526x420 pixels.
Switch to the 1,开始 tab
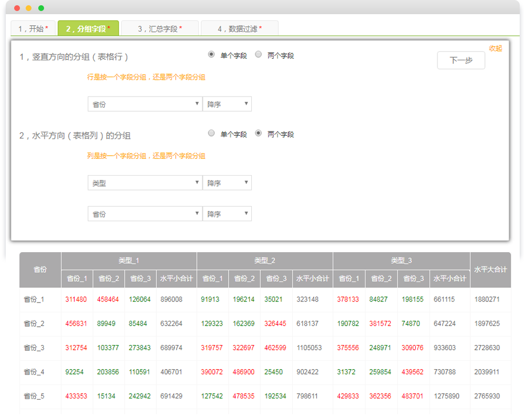[x=33, y=29]
